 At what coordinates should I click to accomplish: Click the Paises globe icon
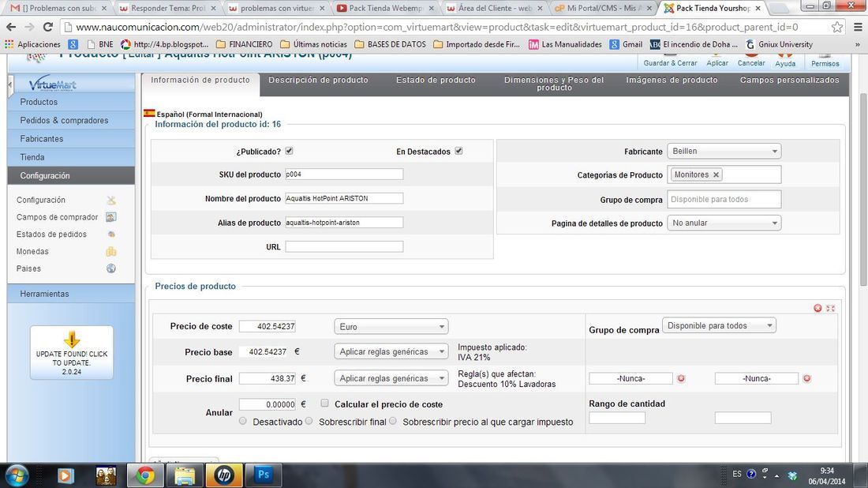coord(111,268)
